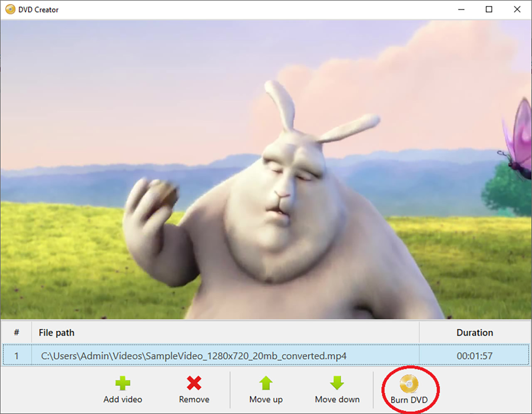Click the "Remove" text label
The width and height of the screenshot is (532, 414).
click(x=194, y=399)
